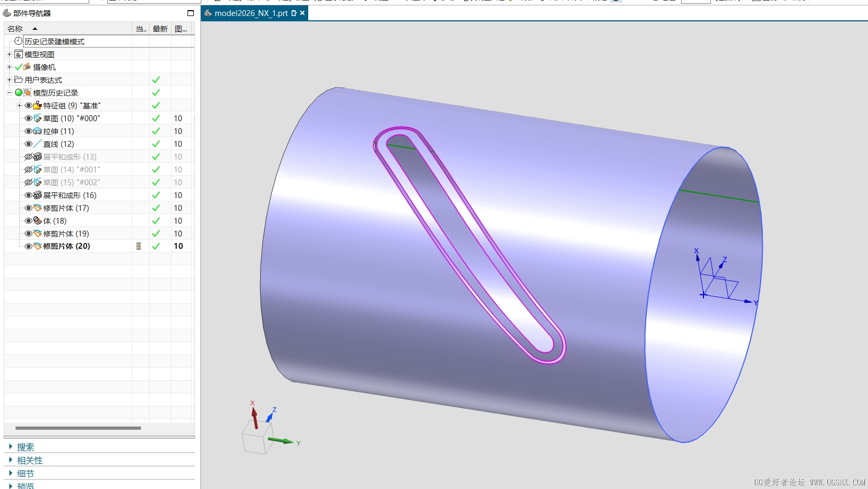Screen dimensions: 868x489
Task: Collapse the 模型历史记录 node
Action: (x=9, y=92)
